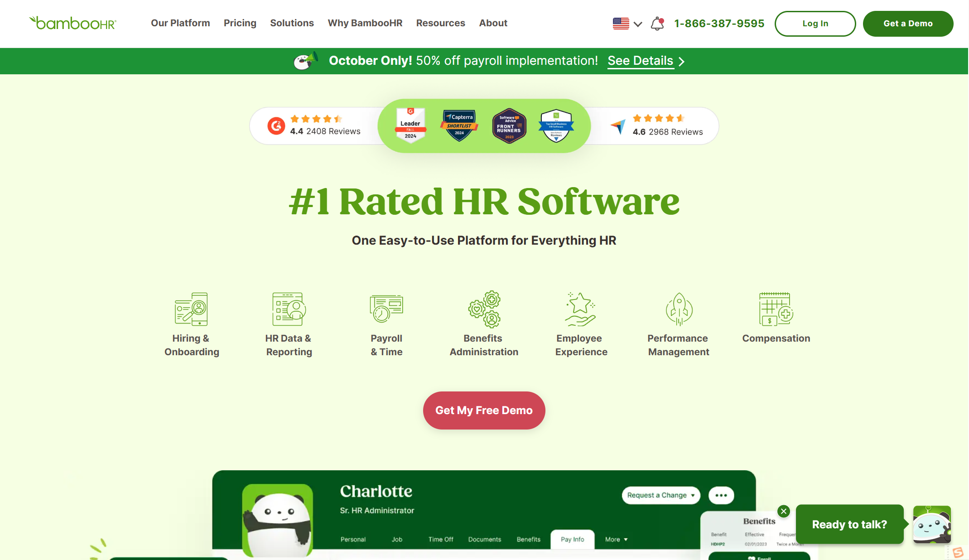Image resolution: width=969 pixels, height=560 pixels.
Task: Open the Pricing menu item
Action: point(240,23)
